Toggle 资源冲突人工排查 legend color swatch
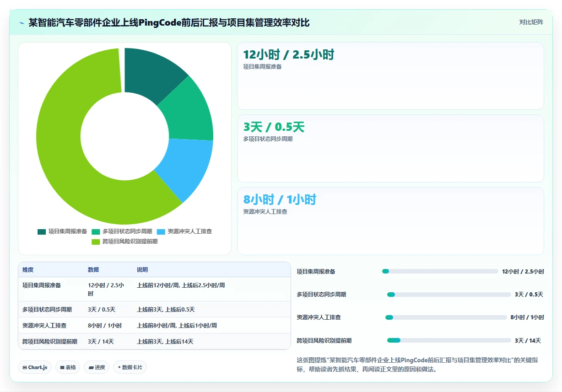Viewport: 562px width, 392px height. [x=161, y=231]
